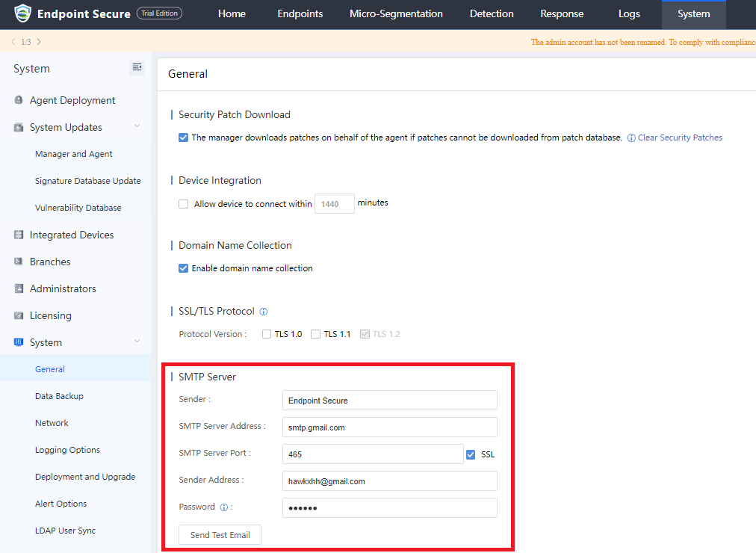
Task: Switch to Micro-Segmentation tab
Action: 397,14
